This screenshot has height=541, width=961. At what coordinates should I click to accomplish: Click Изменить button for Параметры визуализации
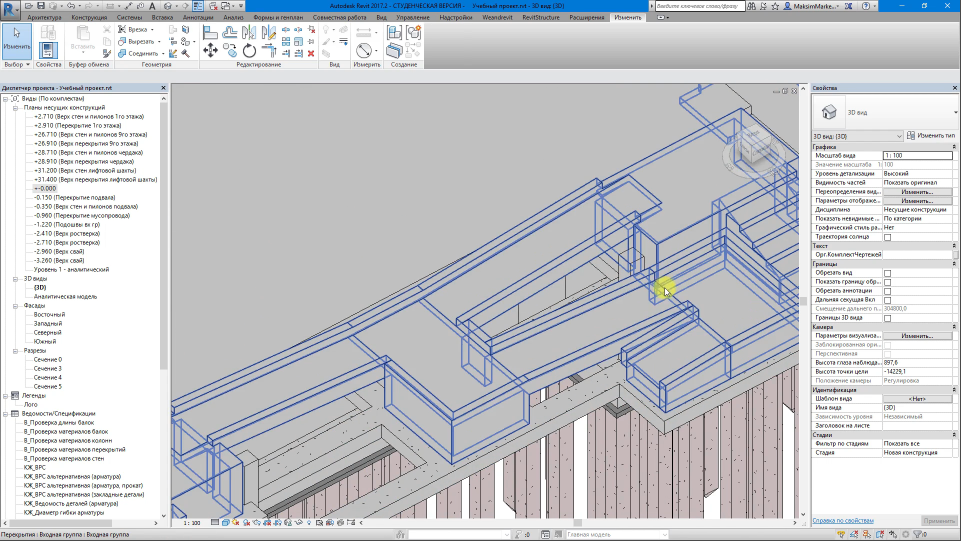click(917, 336)
